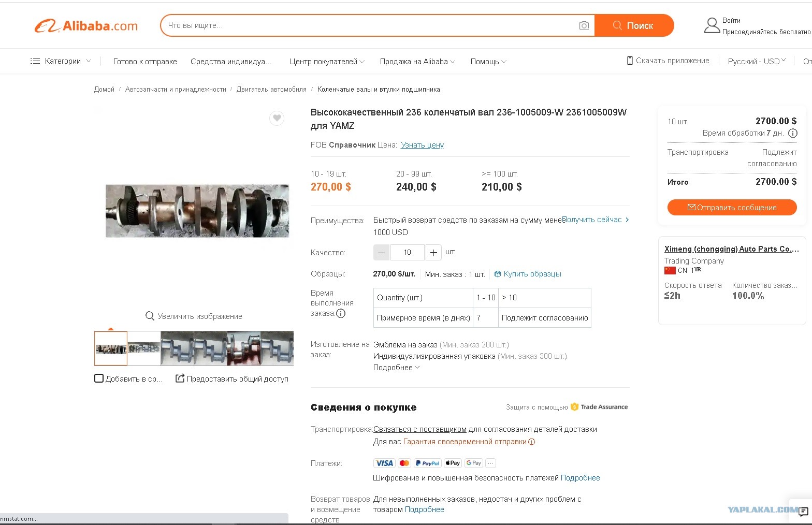812x525 pixels.
Task: Increase quantity with the plus button
Action: pos(433,253)
